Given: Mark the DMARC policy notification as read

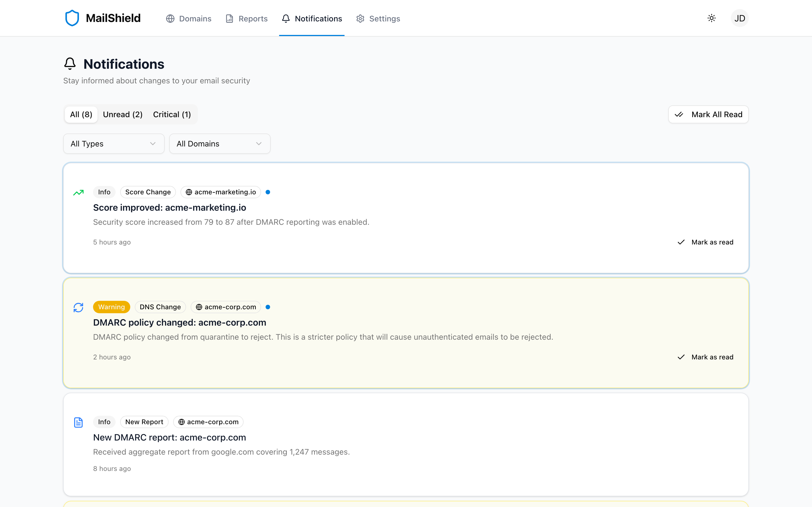Looking at the screenshot, I should 706,357.
